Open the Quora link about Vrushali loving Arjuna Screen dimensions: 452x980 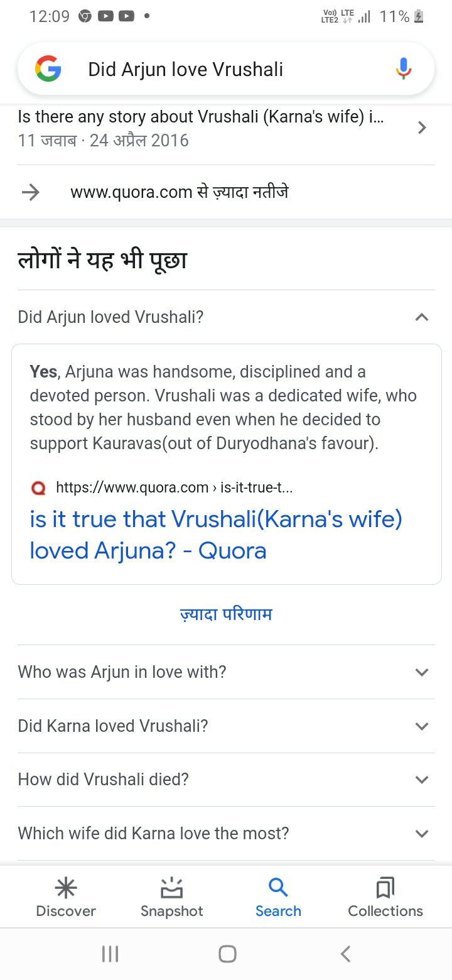pyautogui.click(x=216, y=535)
